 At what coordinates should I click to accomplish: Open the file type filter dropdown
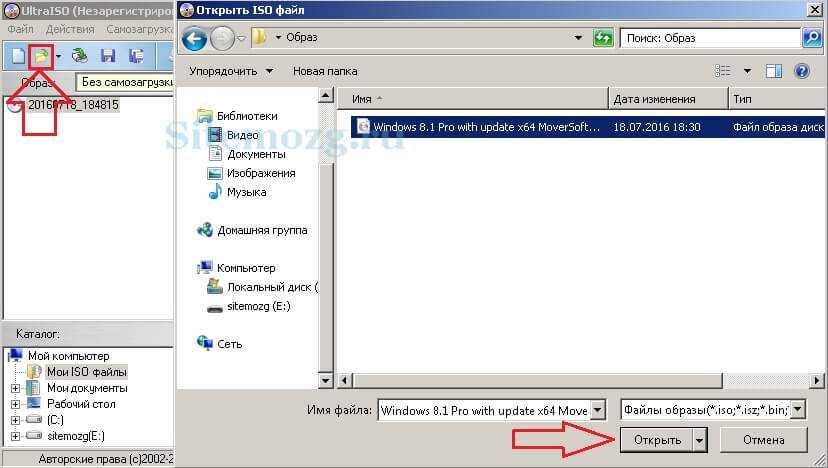pyautogui.click(x=797, y=409)
